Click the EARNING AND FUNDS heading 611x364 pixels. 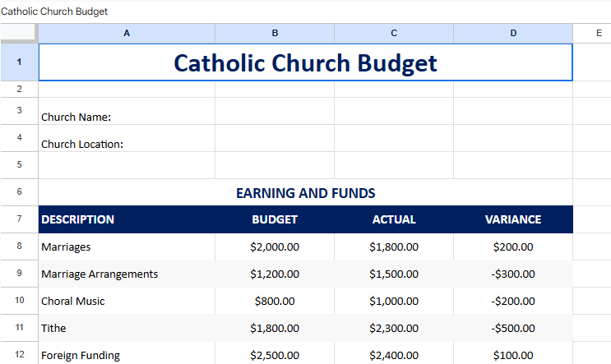(x=305, y=193)
